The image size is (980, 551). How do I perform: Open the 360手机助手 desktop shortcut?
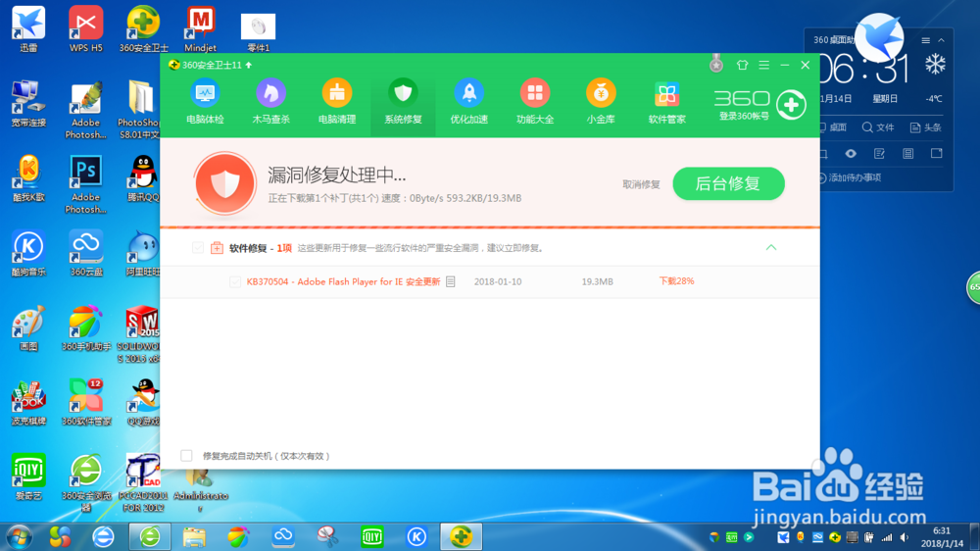click(85, 327)
